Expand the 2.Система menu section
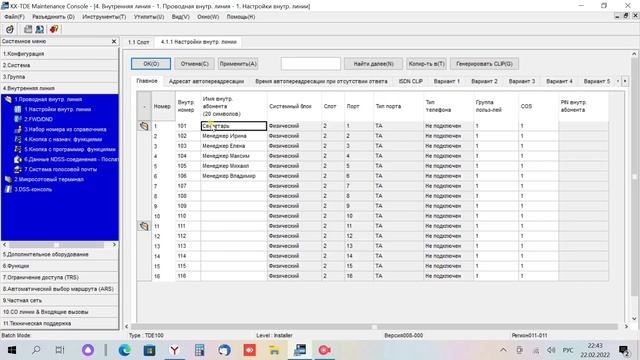 (x=60, y=65)
